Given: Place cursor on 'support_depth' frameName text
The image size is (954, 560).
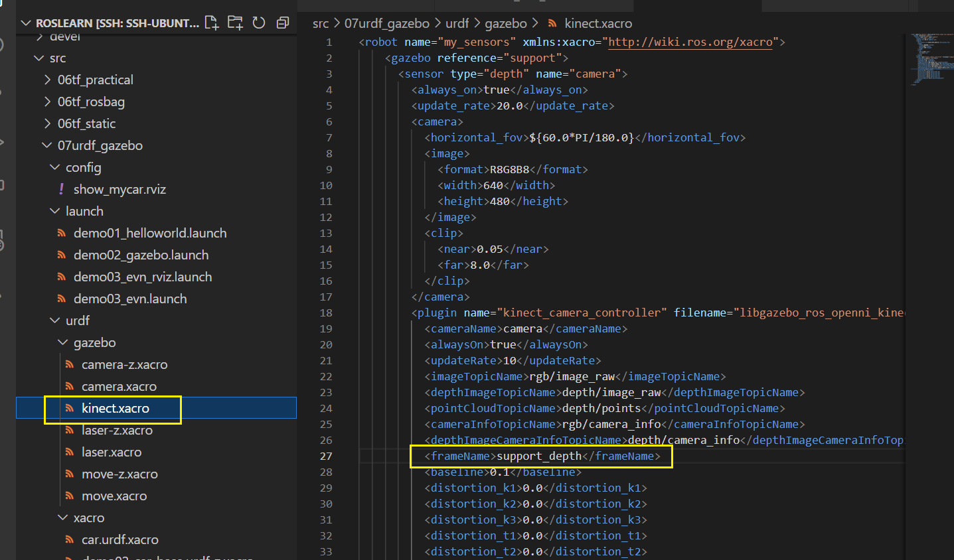Looking at the screenshot, I should 539,456.
